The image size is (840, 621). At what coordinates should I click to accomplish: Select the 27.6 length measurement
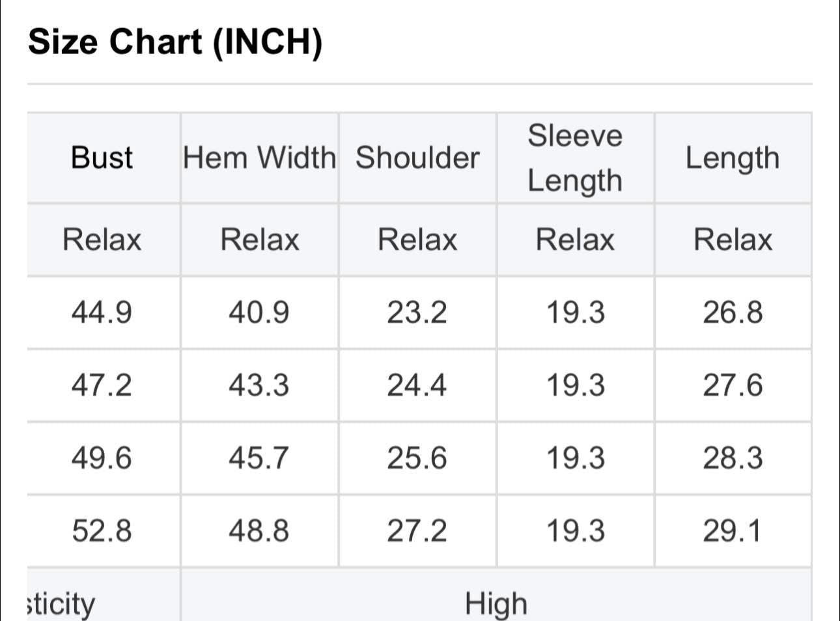733,385
